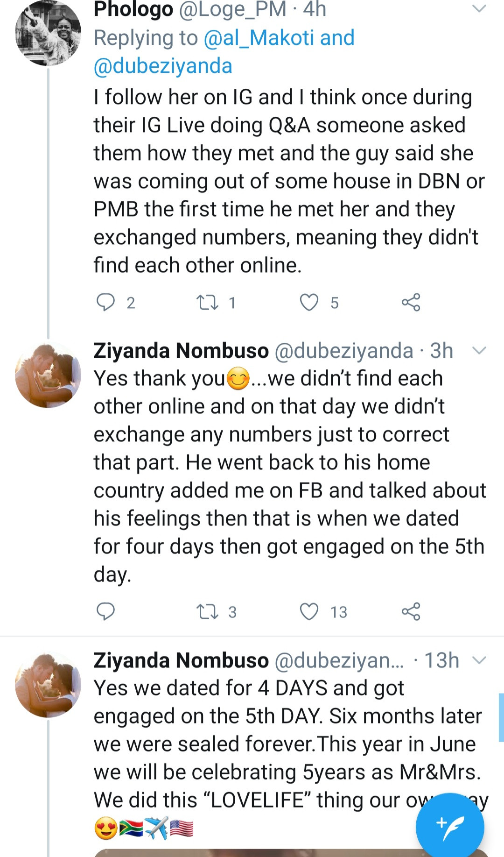Open dropdown arrow on Ziyanda's 3h tweet
The image size is (504, 857).
click(x=479, y=350)
